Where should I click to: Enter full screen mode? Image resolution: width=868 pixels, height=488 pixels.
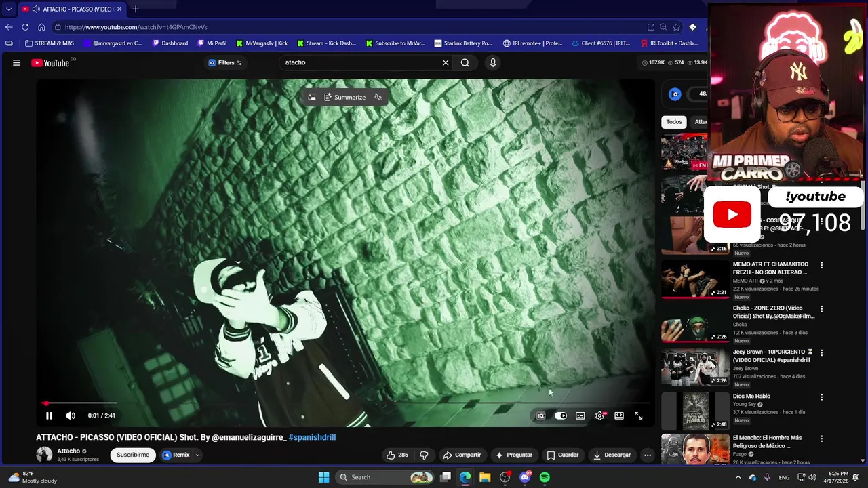click(x=638, y=415)
